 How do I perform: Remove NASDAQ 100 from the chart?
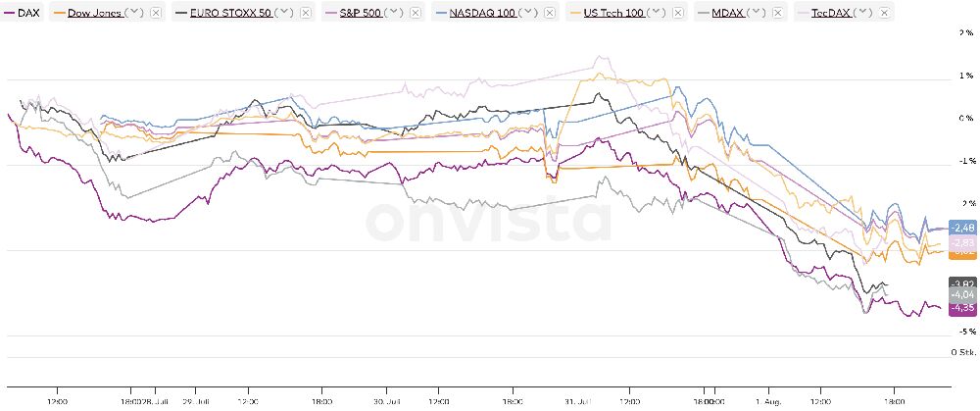[x=549, y=13]
